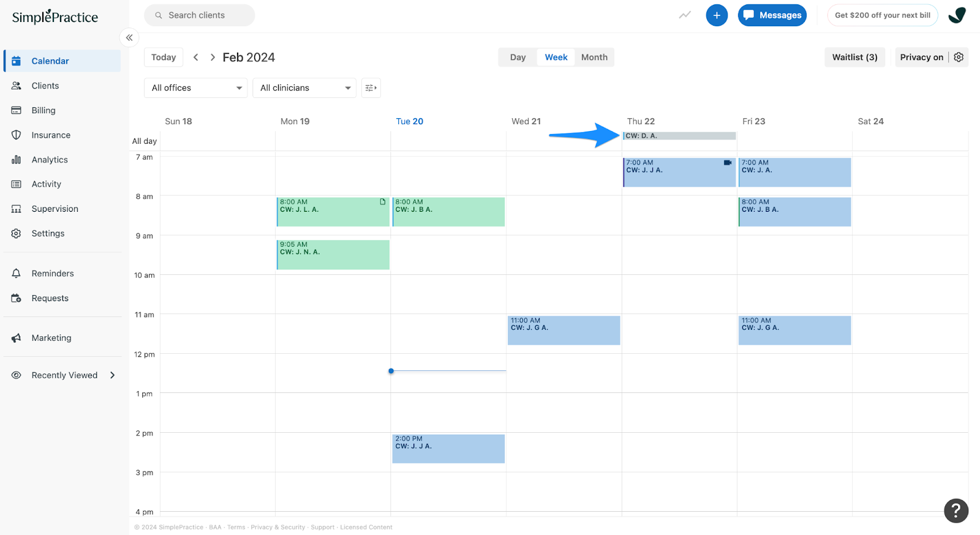The width and height of the screenshot is (980, 535).
Task: Open the account profile avatar
Action: pos(957,15)
